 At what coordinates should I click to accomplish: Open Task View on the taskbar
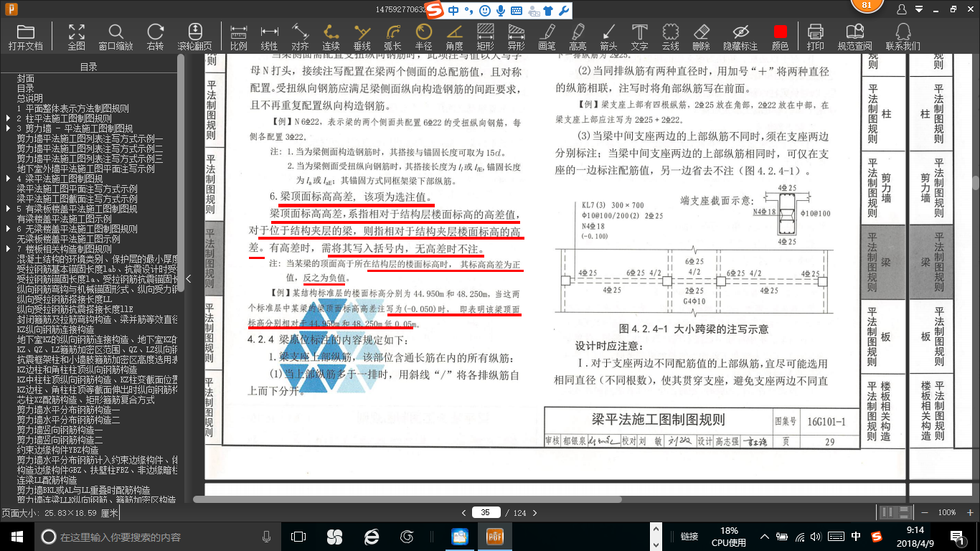298,537
